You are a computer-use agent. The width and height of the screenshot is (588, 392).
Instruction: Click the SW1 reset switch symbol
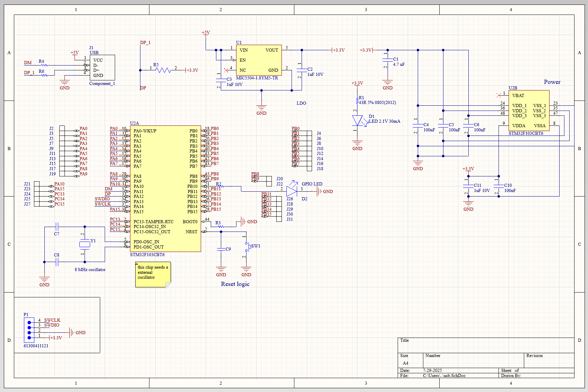[248, 247]
